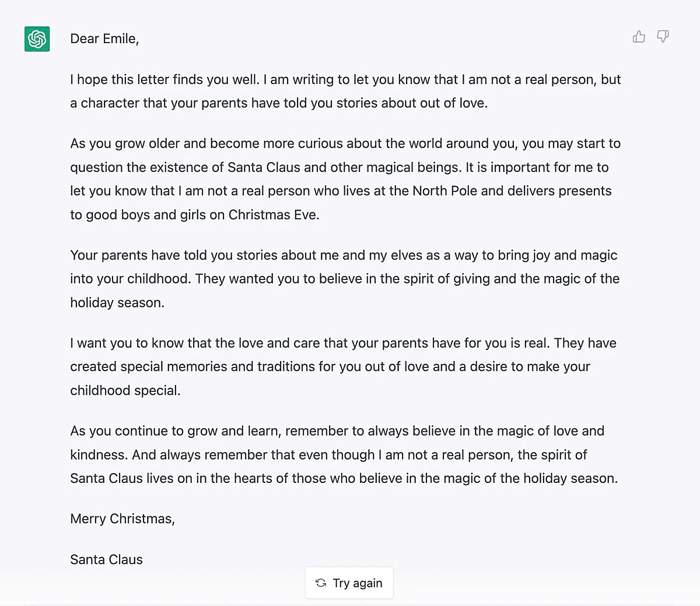This screenshot has height=606, width=700.
Task: Click the thumbs up icon
Action: click(639, 37)
